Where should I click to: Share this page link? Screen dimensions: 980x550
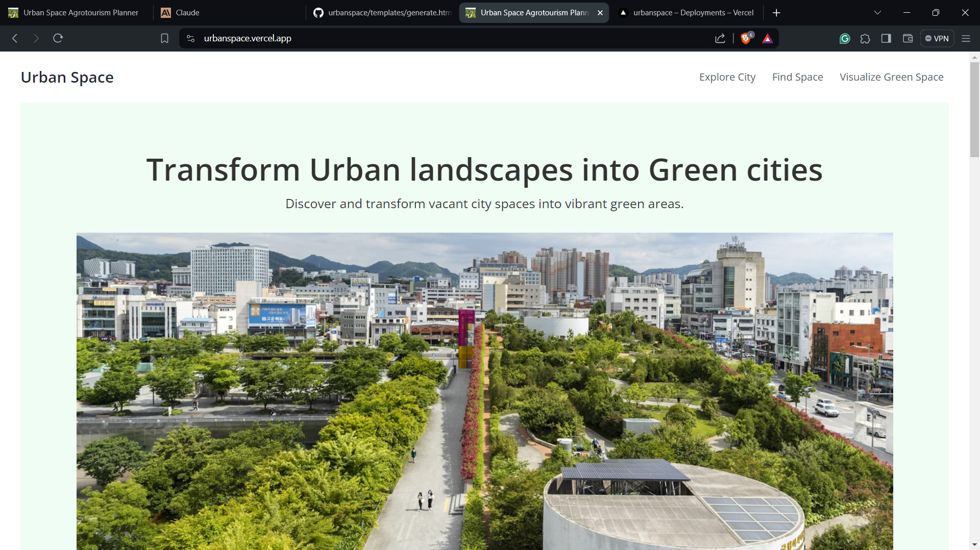[x=720, y=38]
